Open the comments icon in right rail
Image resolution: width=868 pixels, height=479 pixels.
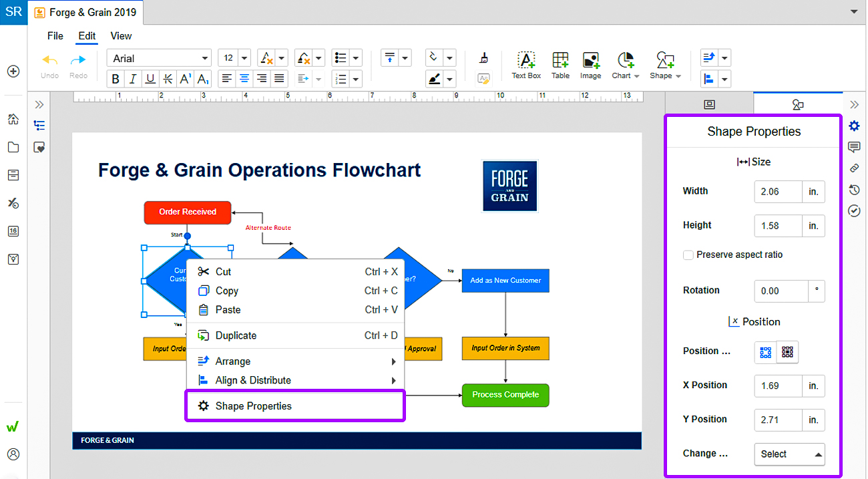click(854, 147)
